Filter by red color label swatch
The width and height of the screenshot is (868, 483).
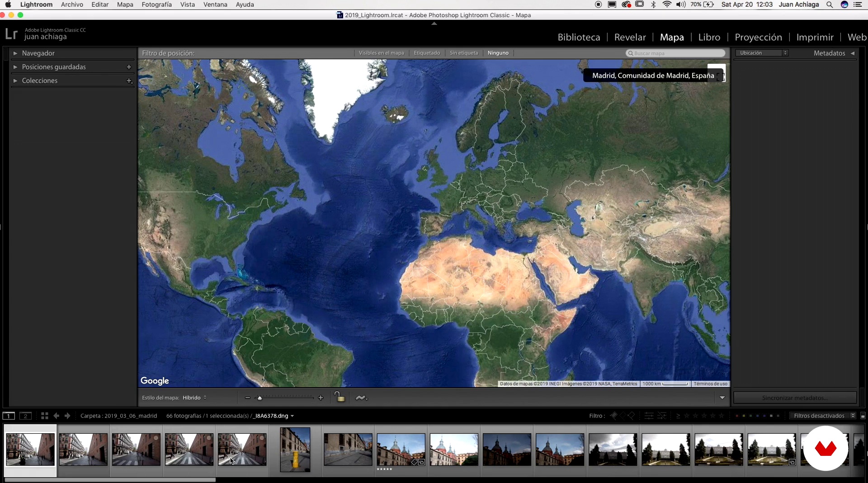coord(737,416)
